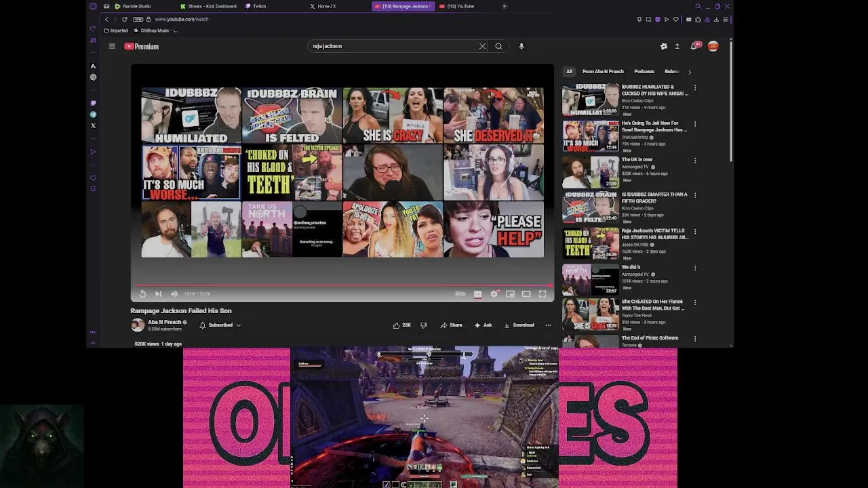Open options for 'IDUBBBZ HUMILIATED' sidebar video

[694, 87]
